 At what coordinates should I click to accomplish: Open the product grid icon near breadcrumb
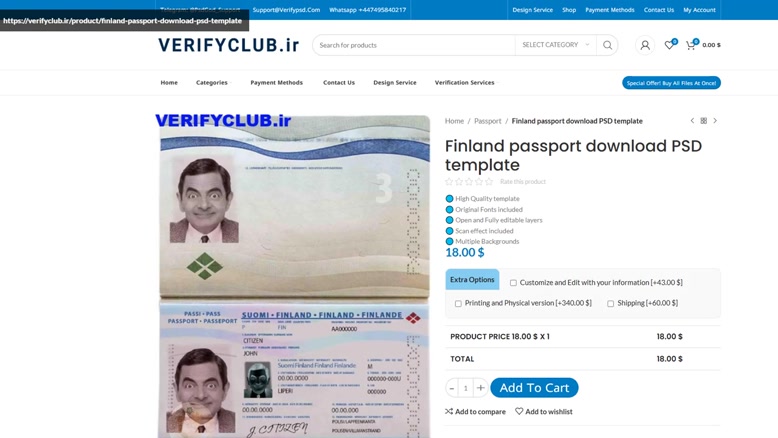click(704, 121)
